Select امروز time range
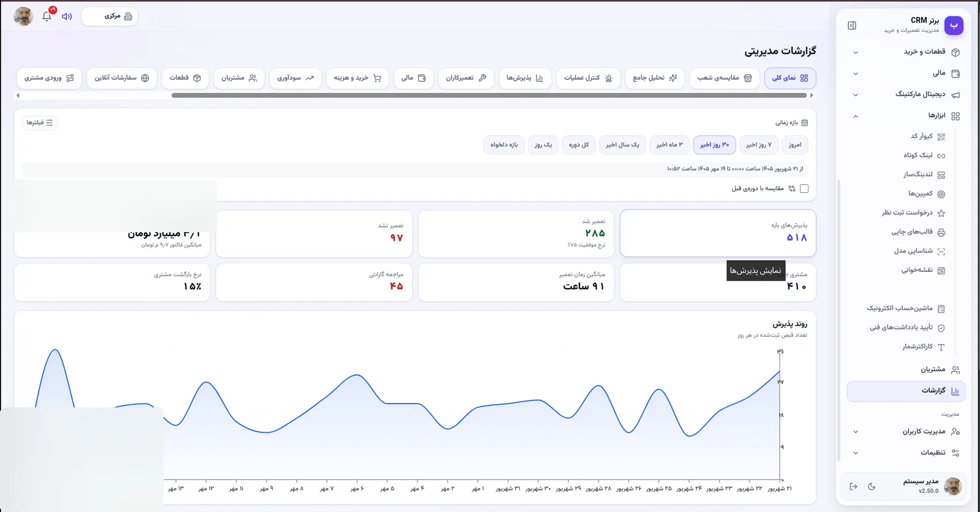Image resolution: width=980 pixels, height=512 pixels. pyautogui.click(x=795, y=145)
